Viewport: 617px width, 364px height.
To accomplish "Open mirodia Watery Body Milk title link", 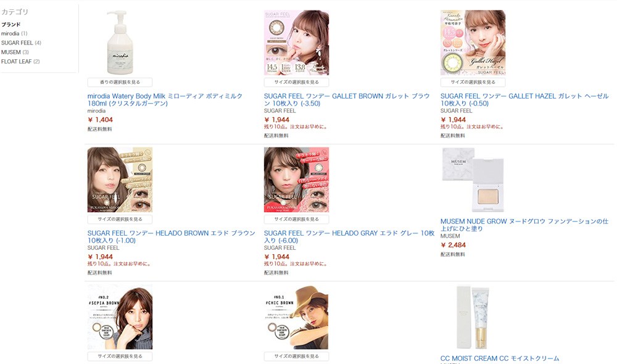I will (x=165, y=99).
